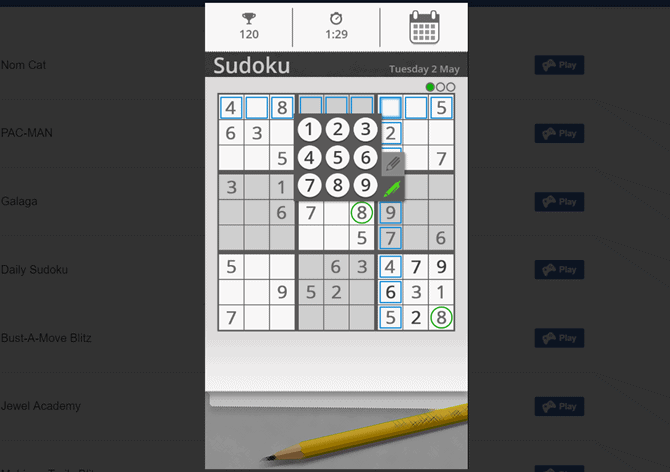Pick number 9 from the number popup

pos(365,185)
